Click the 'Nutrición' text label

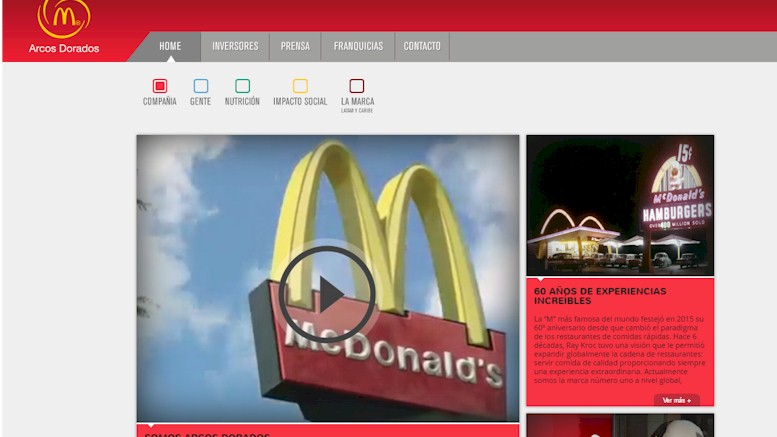(x=242, y=102)
